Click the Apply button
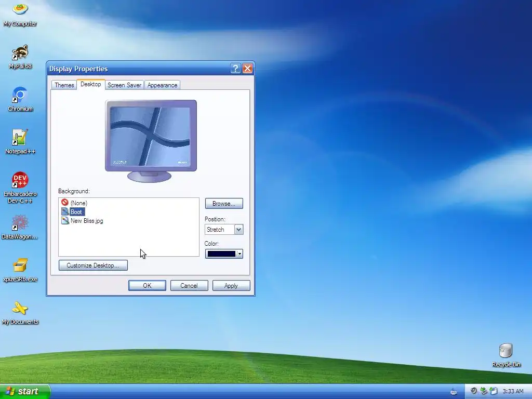The height and width of the screenshot is (399, 532). pyautogui.click(x=231, y=286)
